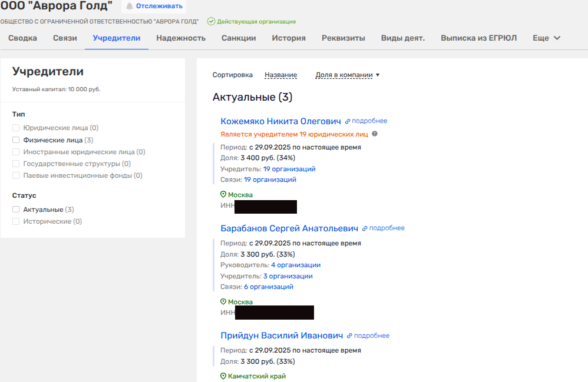The width and height of the screenshot is (588, 382).
Task: Expand the Еще dropdown menu
Action: pos(546,38)
